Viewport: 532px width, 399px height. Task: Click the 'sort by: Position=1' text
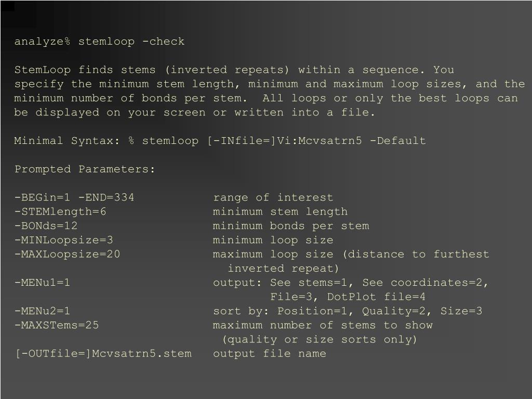point(284,311)
